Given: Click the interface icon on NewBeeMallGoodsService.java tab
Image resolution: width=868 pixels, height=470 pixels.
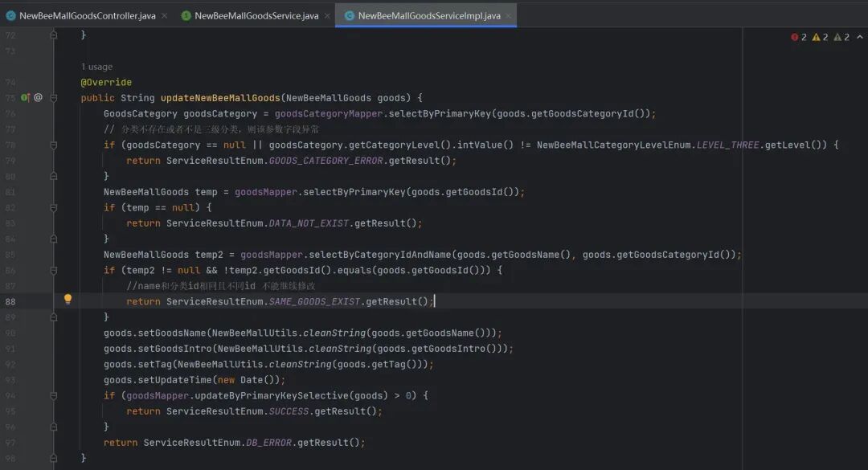Looking at the screenshot, I should click(x=186, y=16).
